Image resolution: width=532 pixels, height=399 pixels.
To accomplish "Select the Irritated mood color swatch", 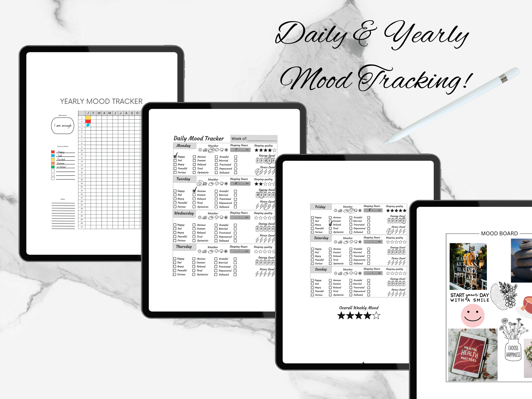I will click(x=53, y=167).
